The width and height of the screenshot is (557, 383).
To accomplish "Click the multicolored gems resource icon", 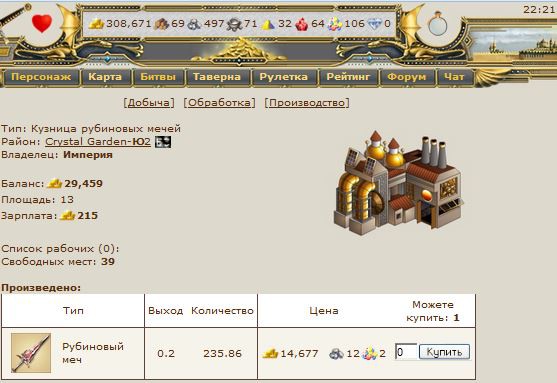I will point(335,24).
